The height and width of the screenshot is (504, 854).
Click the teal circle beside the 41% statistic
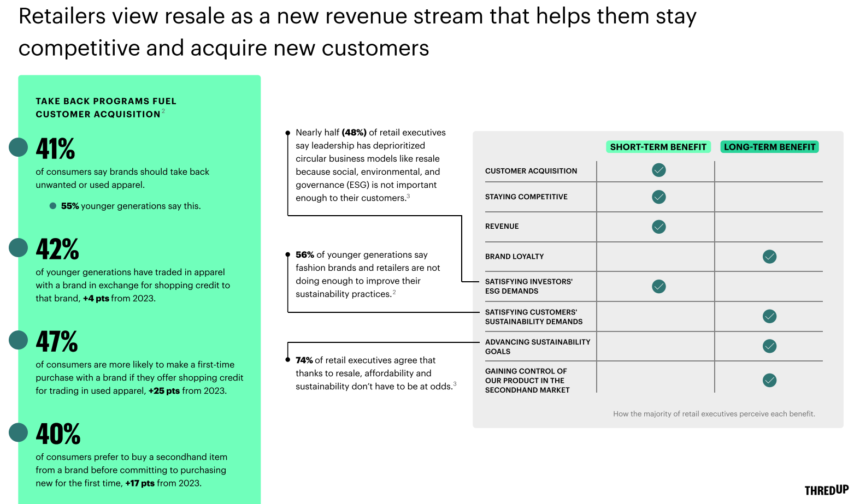[19, 146]
